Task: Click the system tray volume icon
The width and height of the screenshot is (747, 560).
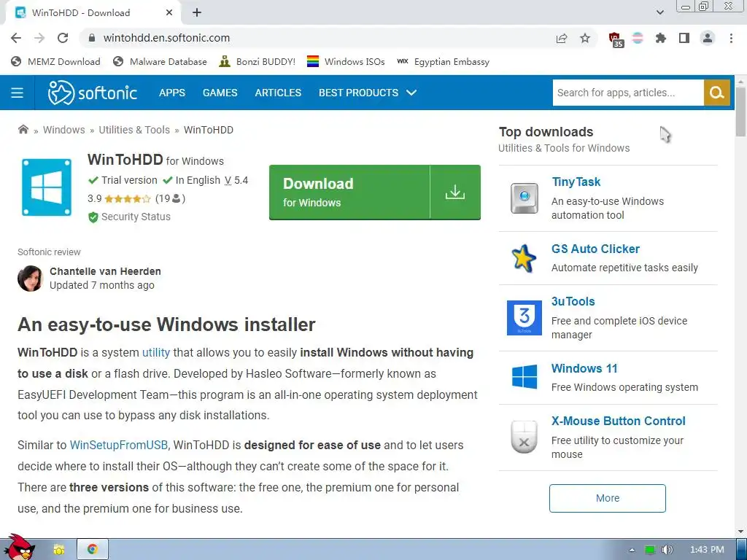Action: tap(667, 550)
